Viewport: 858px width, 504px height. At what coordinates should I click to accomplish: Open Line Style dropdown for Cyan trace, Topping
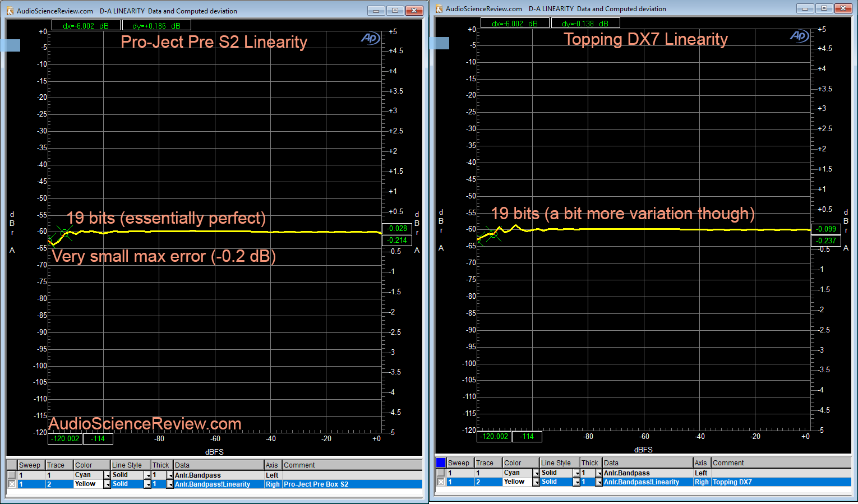[576, 473]
